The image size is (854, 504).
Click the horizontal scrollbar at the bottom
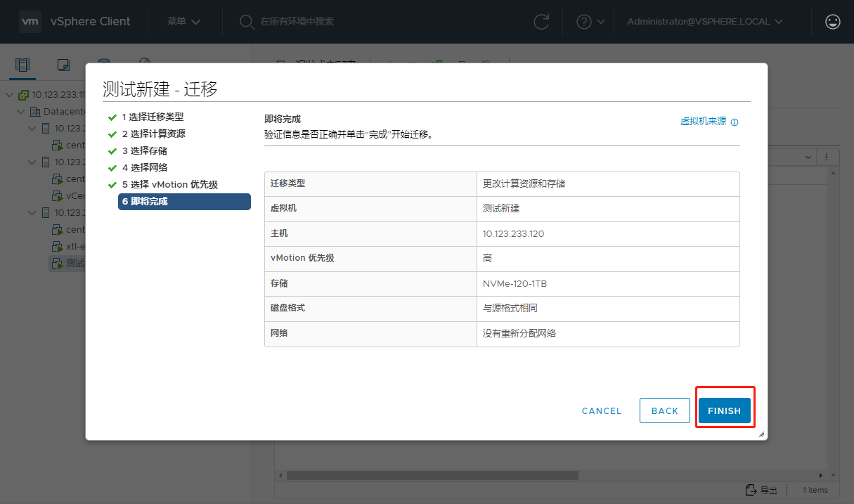tap(432, 475)
